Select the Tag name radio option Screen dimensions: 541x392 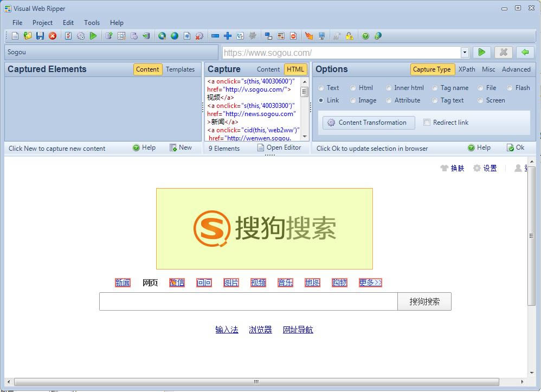pos(435,88)
